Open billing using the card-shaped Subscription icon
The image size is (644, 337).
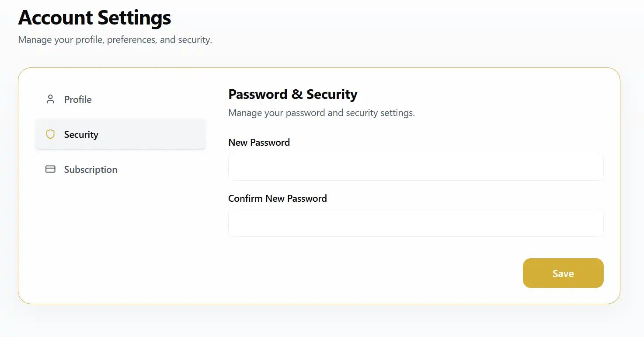[x=50, y=169]
